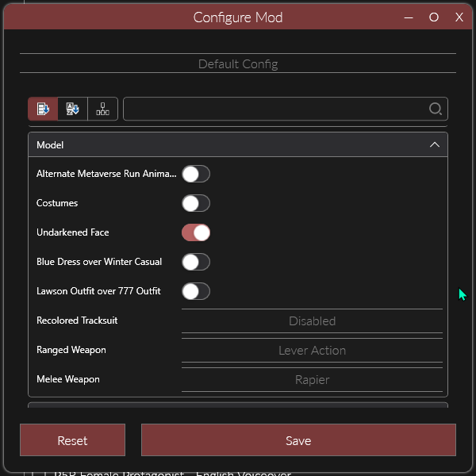The width and height of the screenshot is (476, 476).
Task: Open the Ranged Weapon dropdown
Action: (x=312, y=351)
